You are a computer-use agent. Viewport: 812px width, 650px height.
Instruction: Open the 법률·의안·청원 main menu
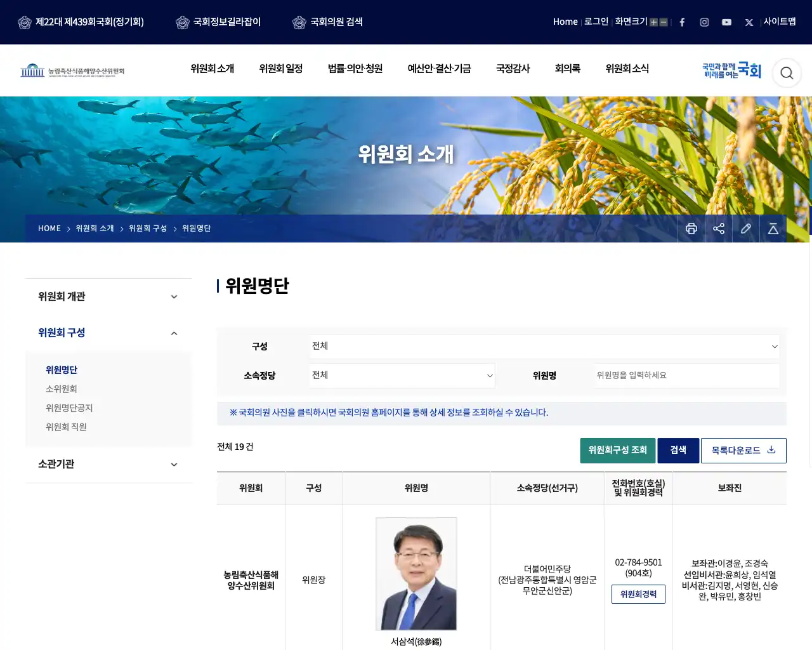[355, 69]
